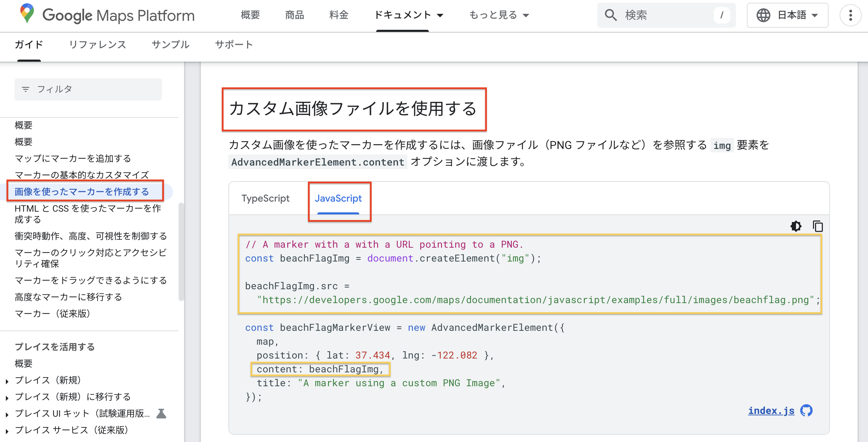This screenshot has width=868, height=442.
Task: Click the sidebar vertical scrollbar
Action: point(181,251)
